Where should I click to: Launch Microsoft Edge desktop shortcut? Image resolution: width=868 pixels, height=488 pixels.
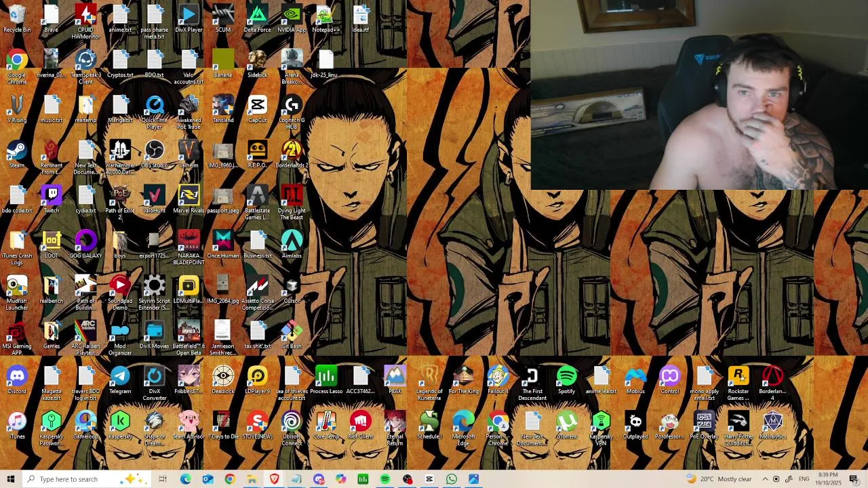click(463, 429)
